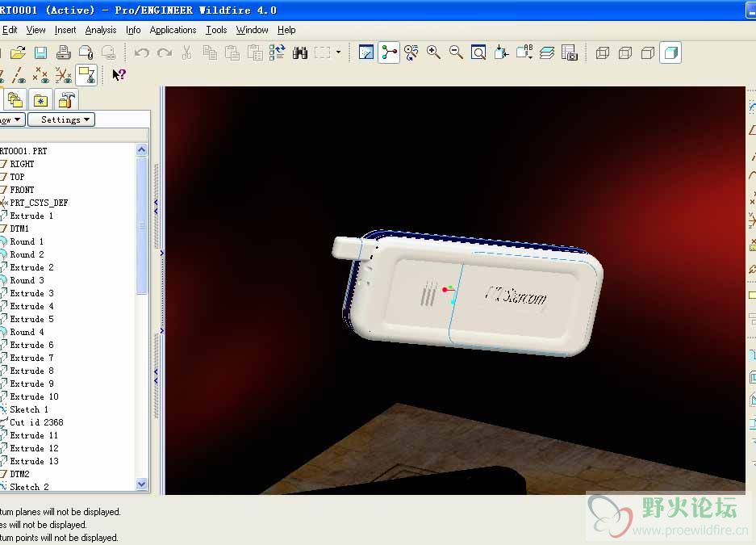
Task: Regenerate the model
Action: click(278, 52)
